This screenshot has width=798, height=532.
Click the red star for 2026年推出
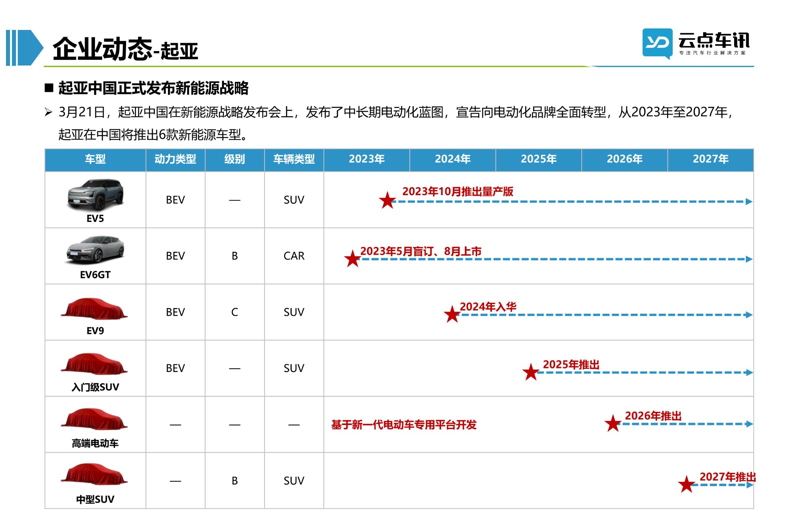click(613, 423)
